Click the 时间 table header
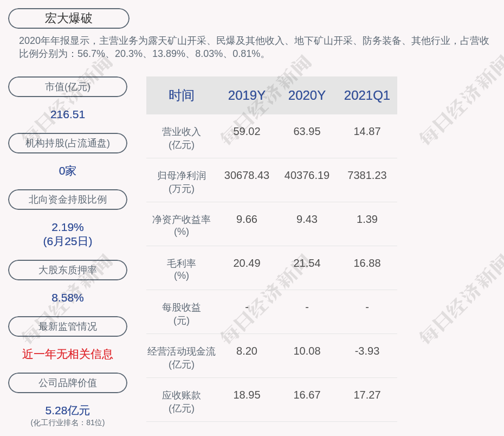504x436 pixels. (182, 95)
